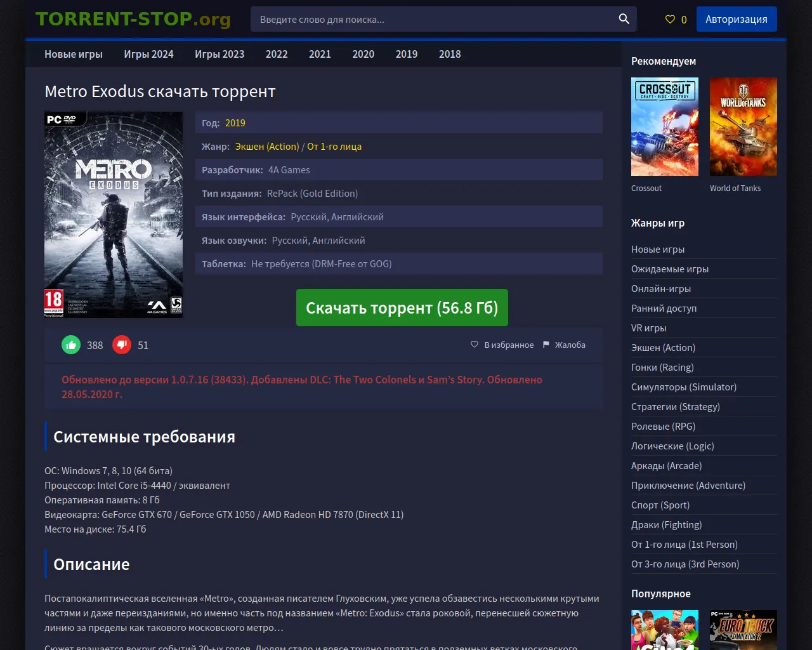Open sidebar От 1-го лица (1st Person)
812x650 pixels.
pyautogui.click(x=684, y=544)
